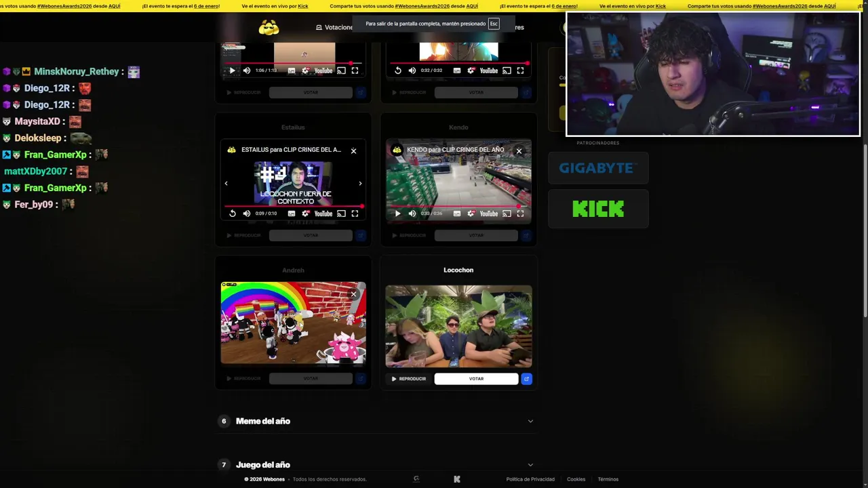Toggle subtitles on the 0:32 / 0:32 video
868x488 pixels.
click(x=457, y=70)
